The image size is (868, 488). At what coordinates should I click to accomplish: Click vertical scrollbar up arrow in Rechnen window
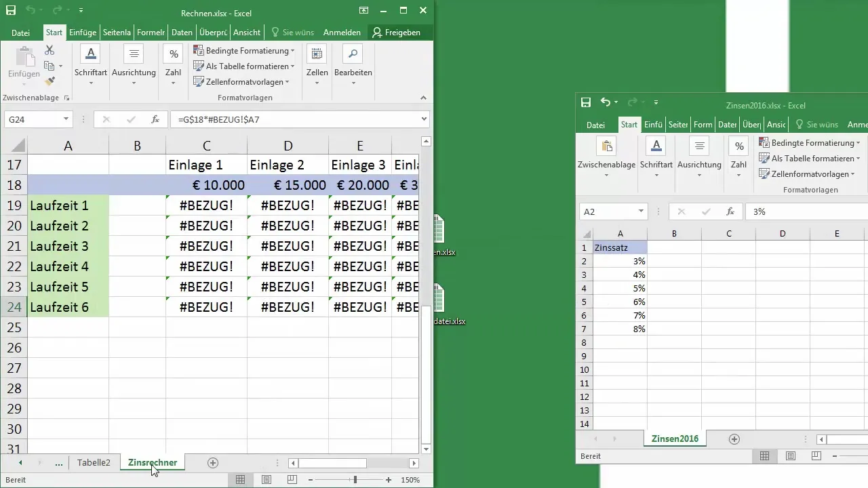[x=426, y=142]
